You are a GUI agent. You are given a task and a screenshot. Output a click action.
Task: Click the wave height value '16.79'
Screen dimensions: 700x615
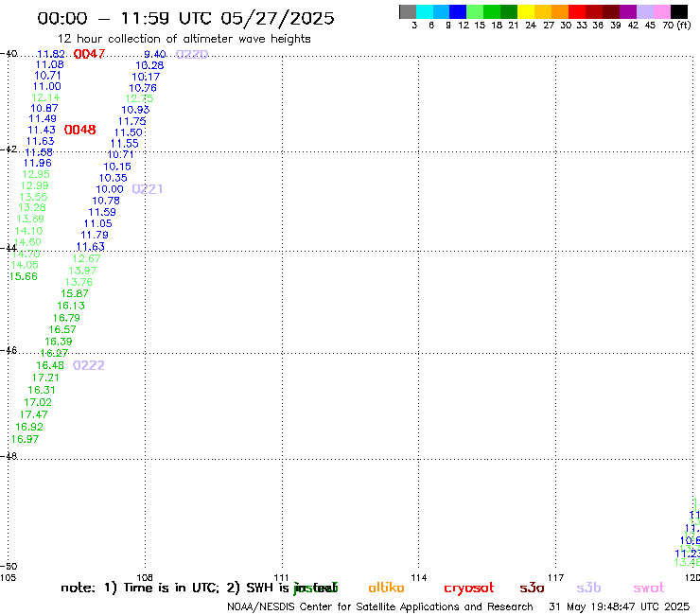pos(66,318)
